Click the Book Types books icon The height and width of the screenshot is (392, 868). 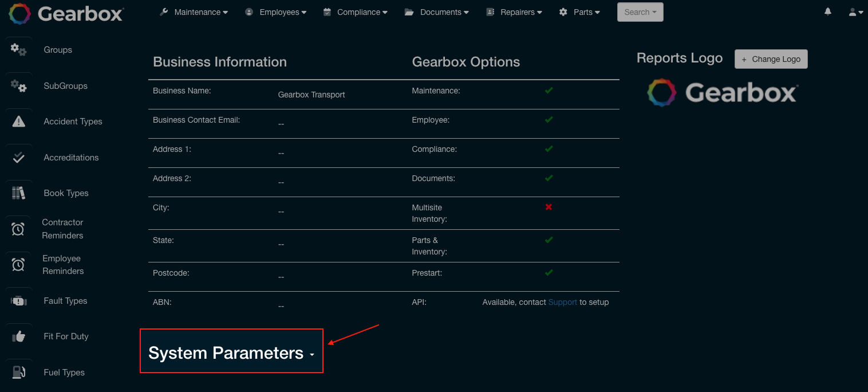pos(18,193)
